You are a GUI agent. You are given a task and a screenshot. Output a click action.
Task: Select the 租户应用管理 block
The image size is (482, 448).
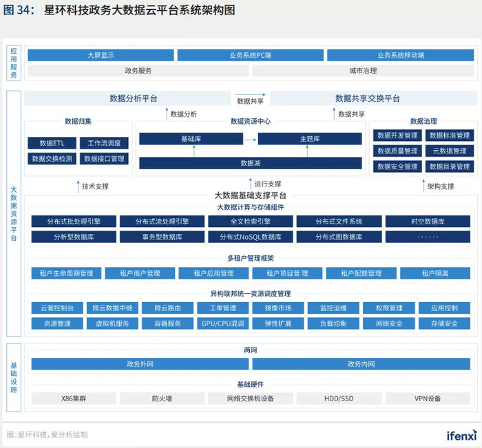(213, 273)
